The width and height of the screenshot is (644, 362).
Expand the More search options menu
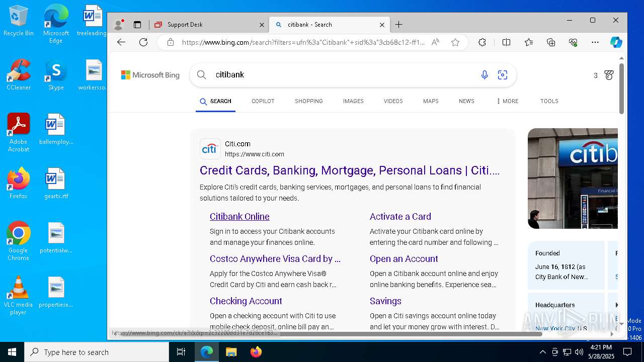[507, 101]
